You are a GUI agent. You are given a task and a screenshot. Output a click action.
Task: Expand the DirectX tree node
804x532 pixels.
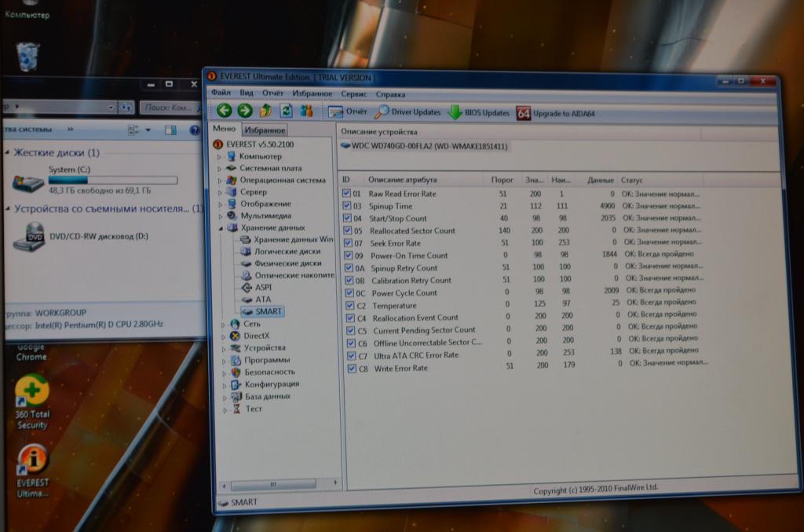(223, 337)
